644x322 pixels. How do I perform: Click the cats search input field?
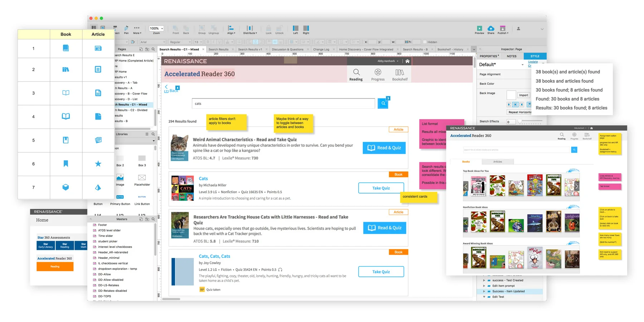coord(283,104)
